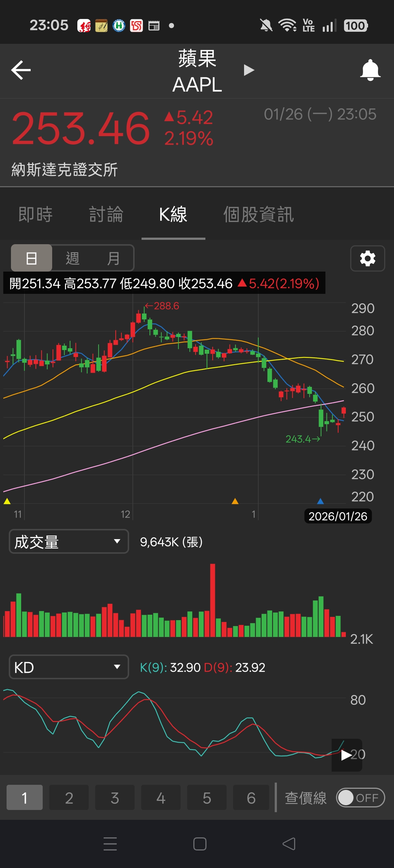Tap the Wi-Fi status icon

click(x=287, y=26)
